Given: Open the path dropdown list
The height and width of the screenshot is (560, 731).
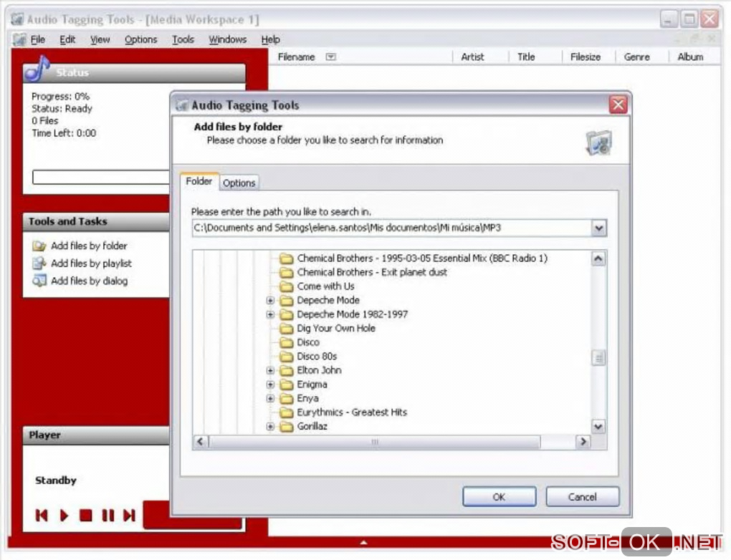Looking at the screenshot, I should coord(598,228).
